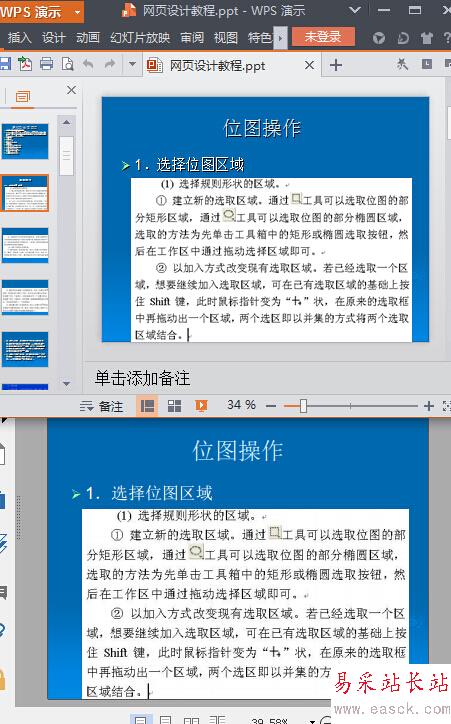Click first view mode icon in lower status bar
The height and width of the screenshot is (724, 451).
[x=141, y=720]
